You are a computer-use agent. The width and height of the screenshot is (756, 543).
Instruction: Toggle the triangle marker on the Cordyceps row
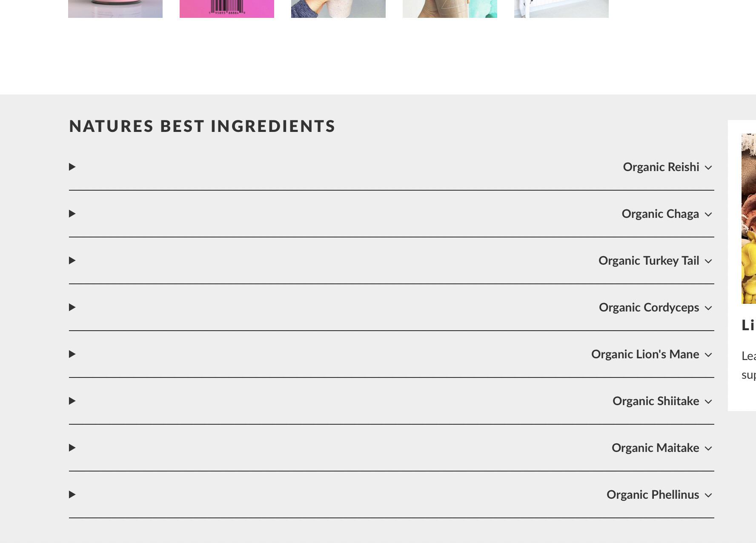pyautogui.click(x=72, y=307)
